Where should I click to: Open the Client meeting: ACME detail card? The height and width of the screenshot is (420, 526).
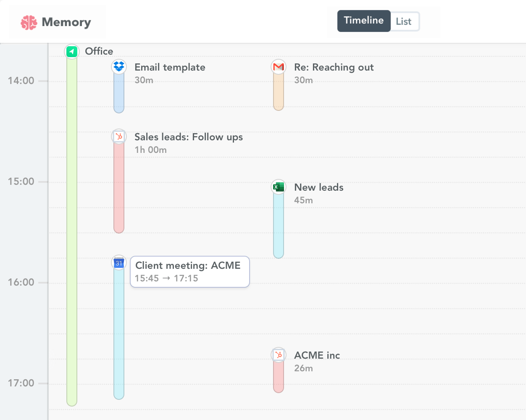click(189, 271)
